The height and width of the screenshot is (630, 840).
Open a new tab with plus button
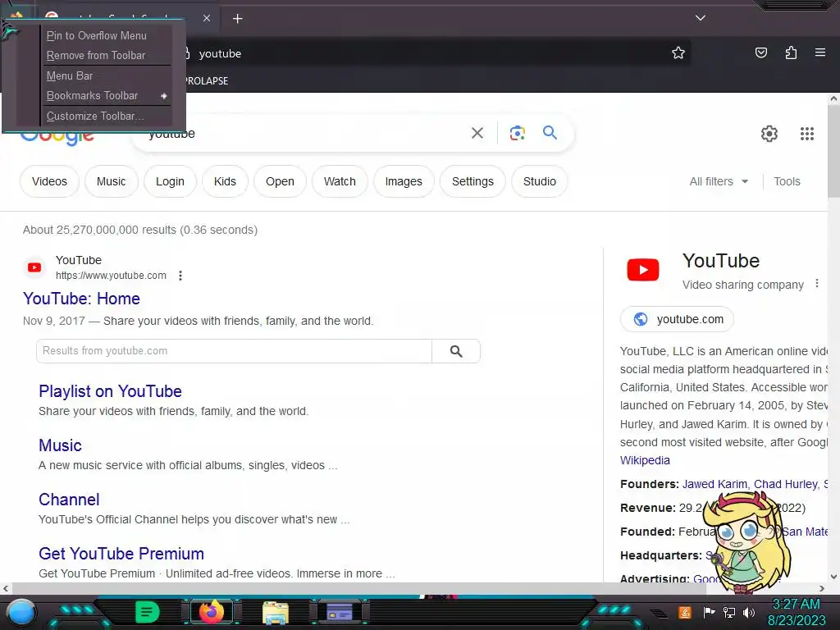[x=237, y=19]
